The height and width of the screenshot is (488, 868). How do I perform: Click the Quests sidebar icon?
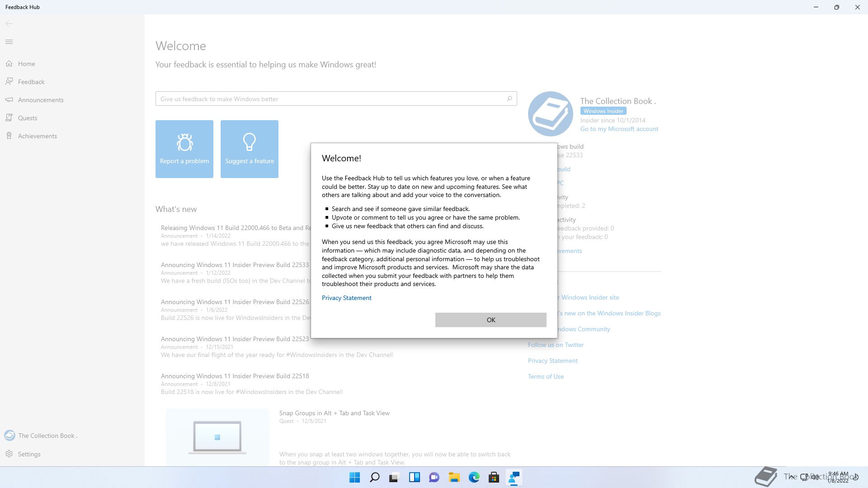pos(9,118)
